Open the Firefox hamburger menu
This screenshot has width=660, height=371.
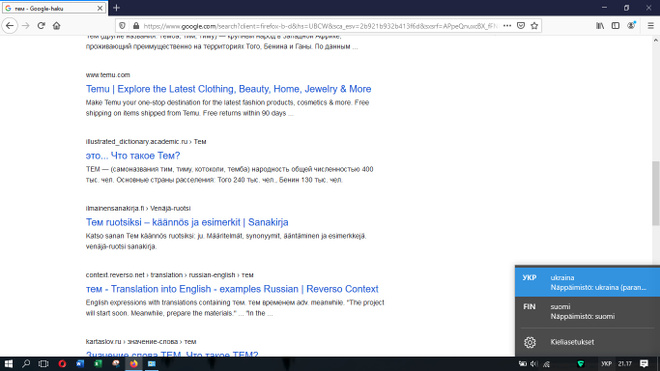[650, 26]
